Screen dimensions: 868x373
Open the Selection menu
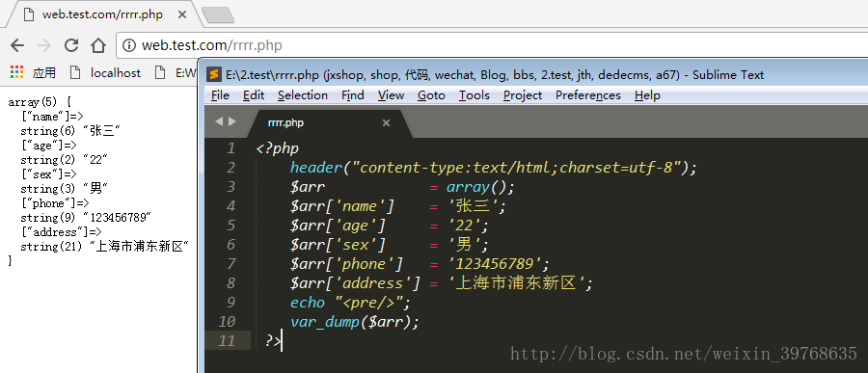[x=303, y=95]
